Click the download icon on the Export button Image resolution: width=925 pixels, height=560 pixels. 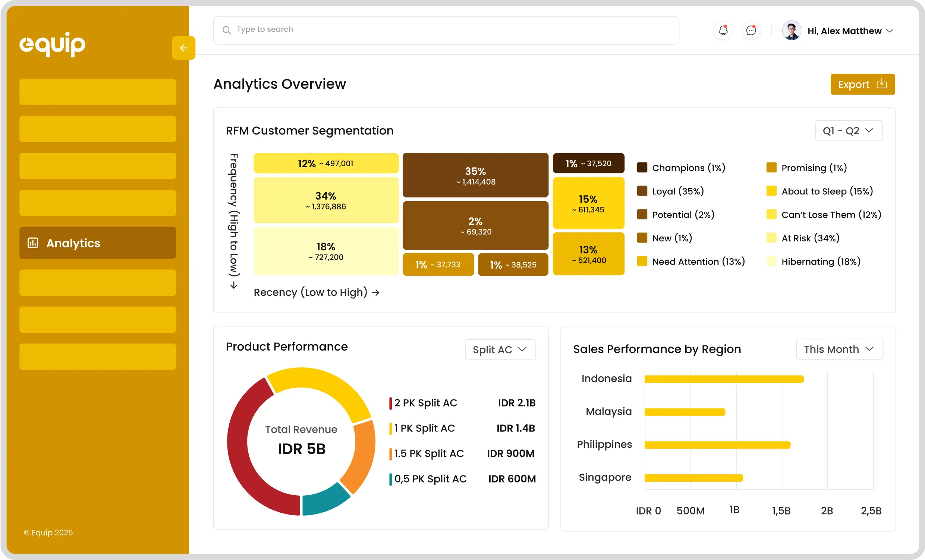(881, 84)
